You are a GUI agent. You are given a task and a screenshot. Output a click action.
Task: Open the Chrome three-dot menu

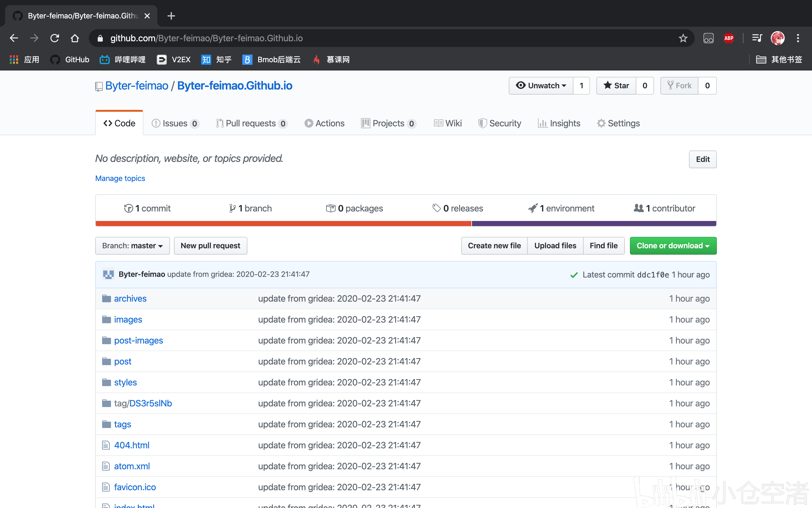pos(798,38)
